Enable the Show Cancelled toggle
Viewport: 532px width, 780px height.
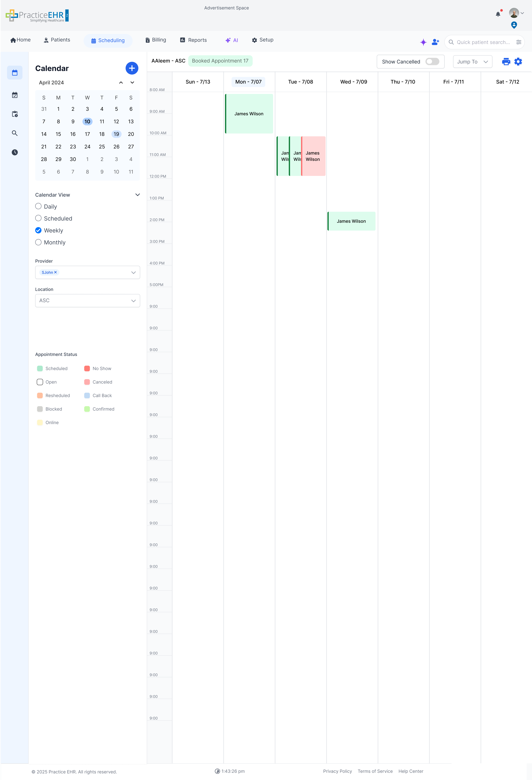click(x=432, y=61)
